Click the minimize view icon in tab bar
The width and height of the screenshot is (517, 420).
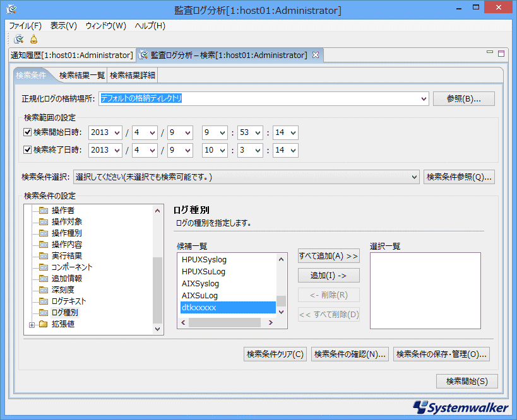point(490,53)
